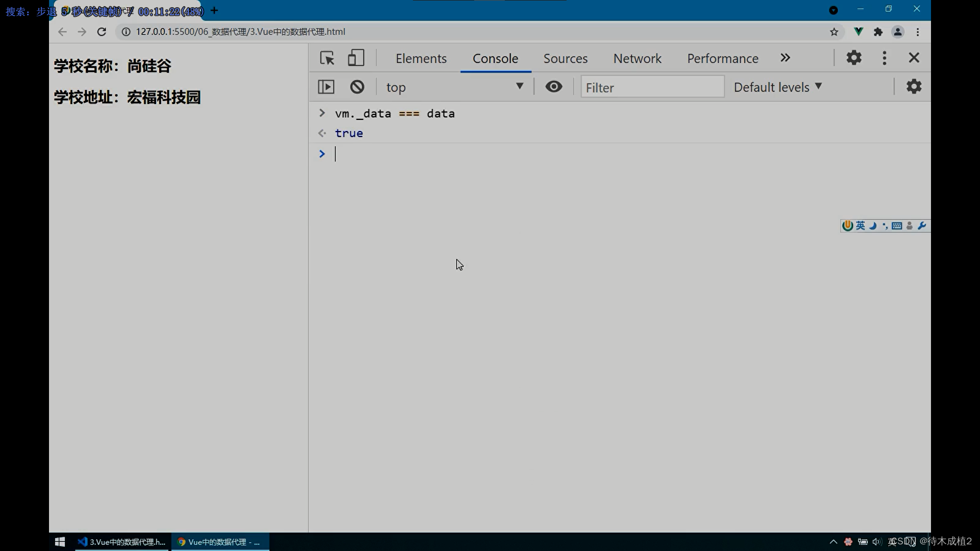The image size is (980, 551).
Task: Expand more DevTools tabs chevron
Action: coord(785,58)
